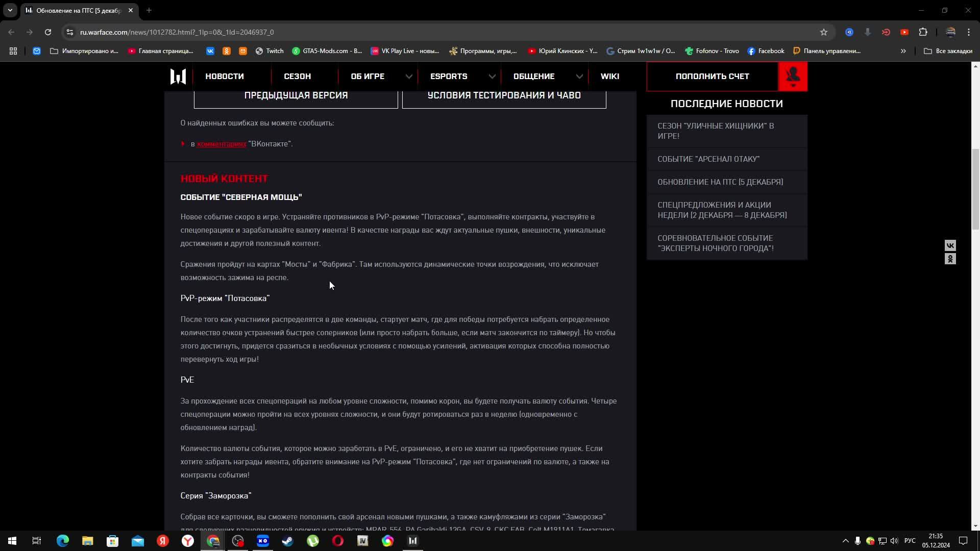Expand the ОБ ИГРЕ menu chevron

pos(409,77)
